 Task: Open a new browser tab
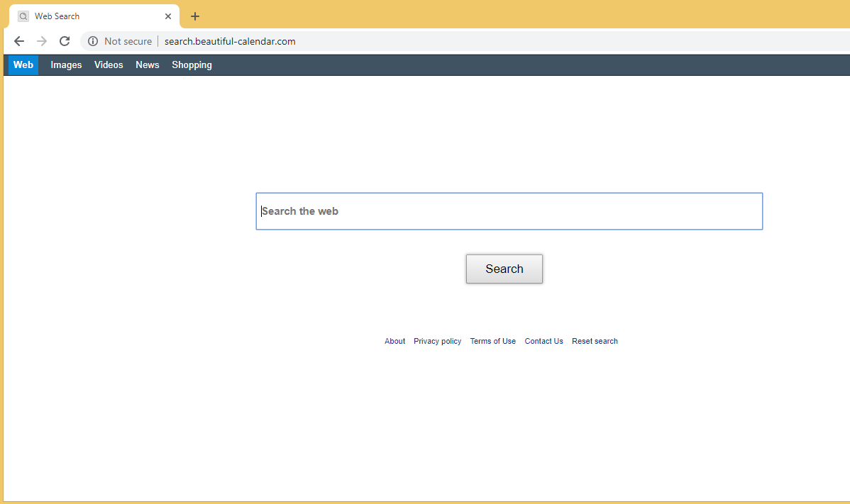(x=195, y=16)
